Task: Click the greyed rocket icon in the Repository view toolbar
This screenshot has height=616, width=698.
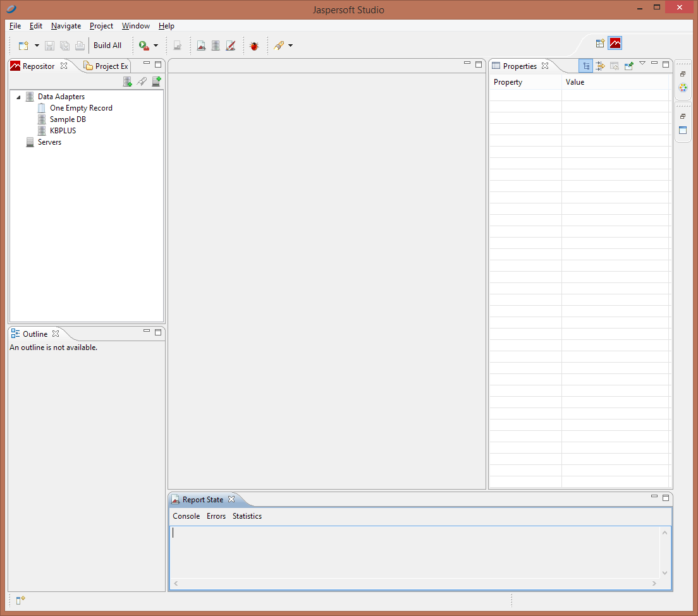Action: [x=142, y=82]
